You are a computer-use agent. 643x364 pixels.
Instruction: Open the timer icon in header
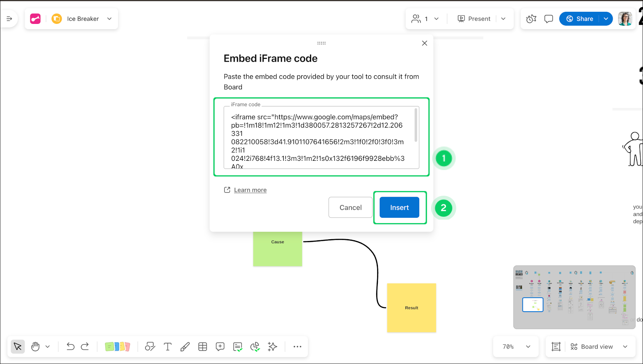531,19
